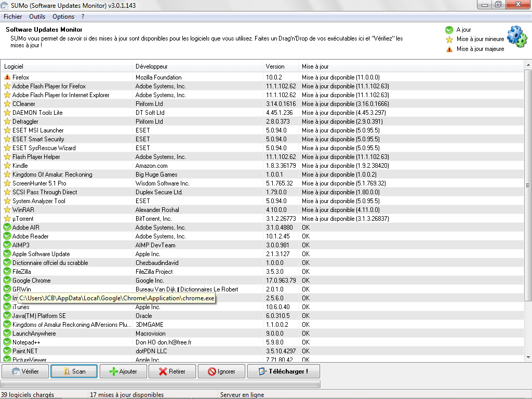Open the Fichier menu
This screenshot has width=532, height=399.
(12, 17)
